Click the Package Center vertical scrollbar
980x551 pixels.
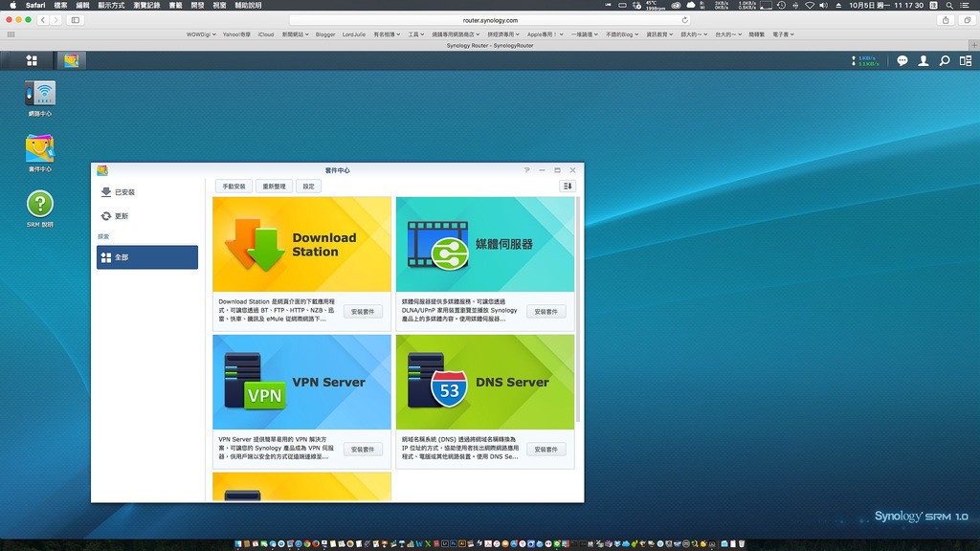pos(578,309)
